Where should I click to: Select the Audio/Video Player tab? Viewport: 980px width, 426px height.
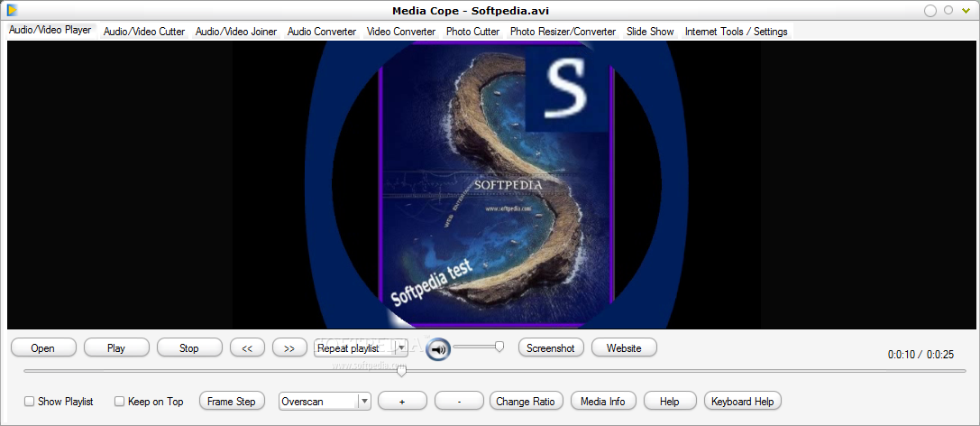tap(50, 30)
